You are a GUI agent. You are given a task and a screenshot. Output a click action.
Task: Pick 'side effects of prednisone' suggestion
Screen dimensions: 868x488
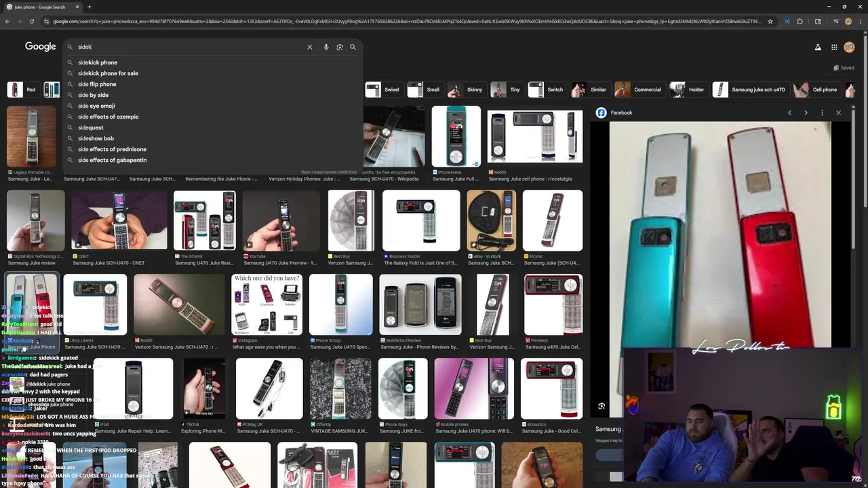pyautogui.click(x=212, y=149)
